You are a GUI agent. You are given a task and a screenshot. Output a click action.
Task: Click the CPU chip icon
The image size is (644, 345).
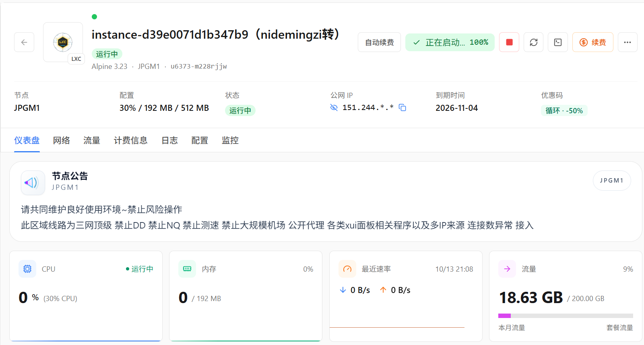coord(27,269)
